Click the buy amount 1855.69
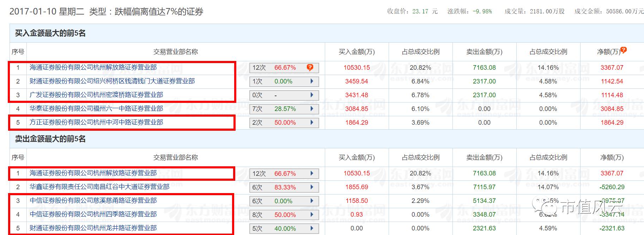This screenshot has height=235, width=644. [357, 187]
